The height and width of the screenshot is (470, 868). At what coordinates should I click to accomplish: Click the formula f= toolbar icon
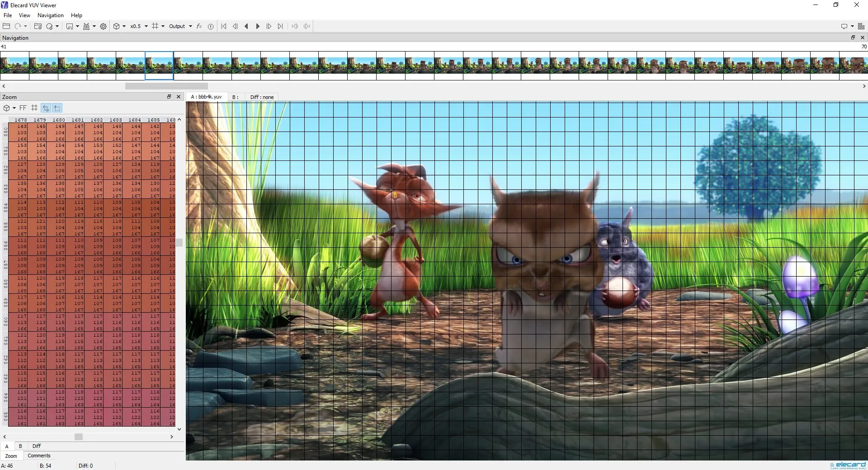click(x=199, y=26)
